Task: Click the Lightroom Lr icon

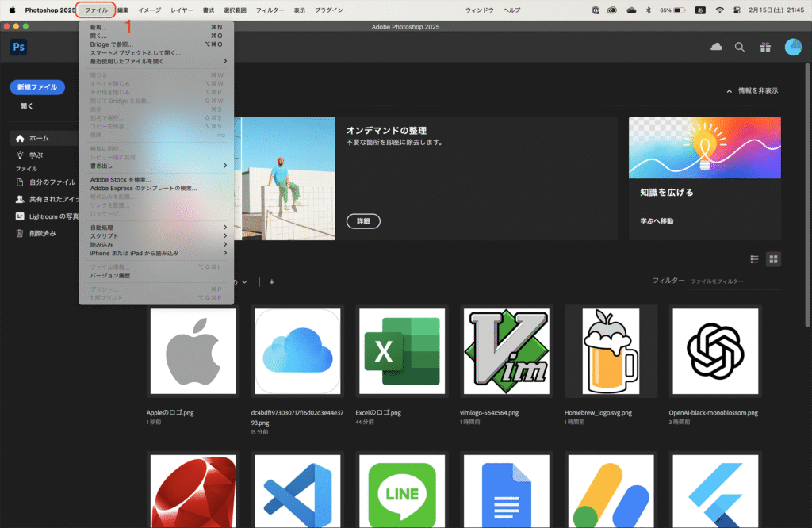Action: pos(20,216)
